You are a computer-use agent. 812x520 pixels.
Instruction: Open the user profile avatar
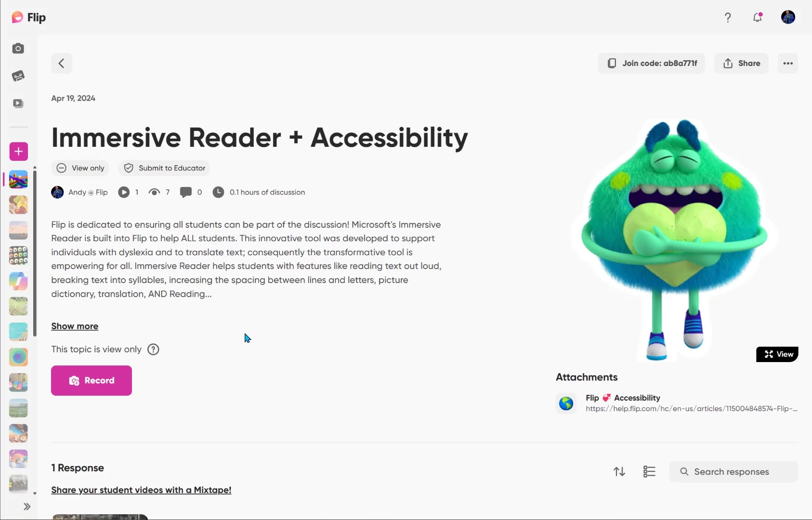[x=788, y=17]
